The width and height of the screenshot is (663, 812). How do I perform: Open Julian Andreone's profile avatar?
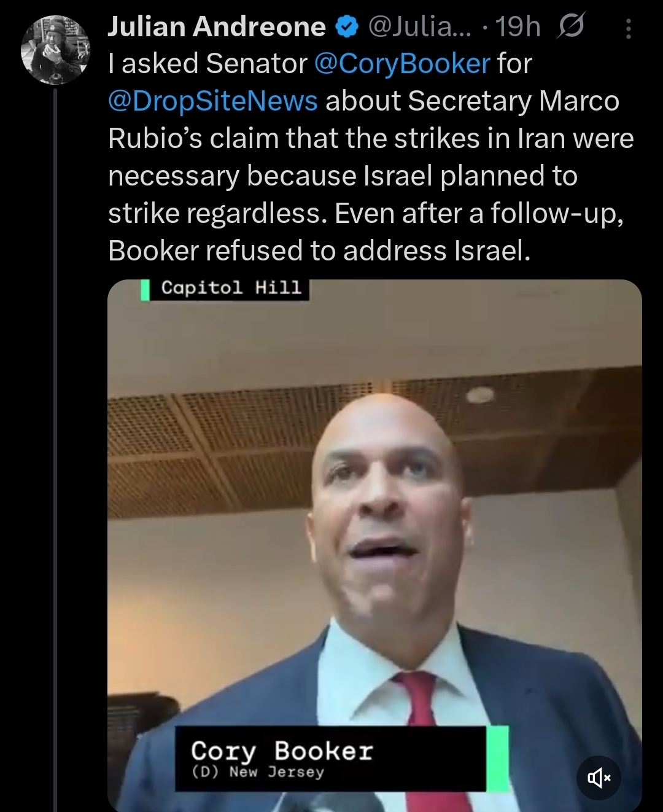pos(55,50)
